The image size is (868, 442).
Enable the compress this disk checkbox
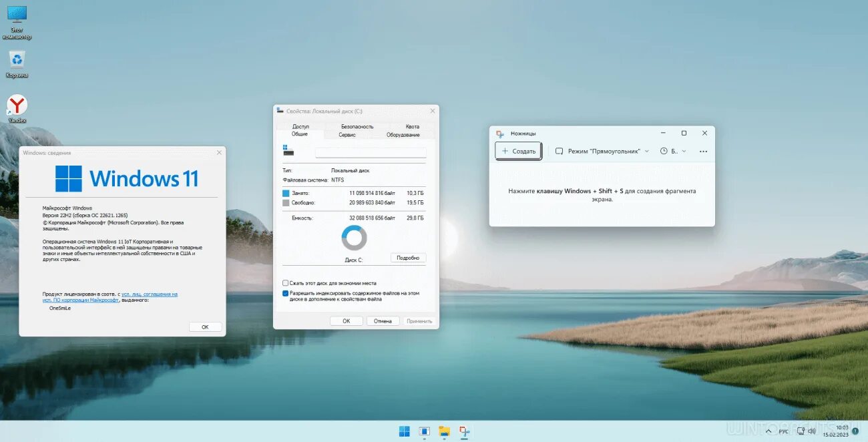[286, 283]
